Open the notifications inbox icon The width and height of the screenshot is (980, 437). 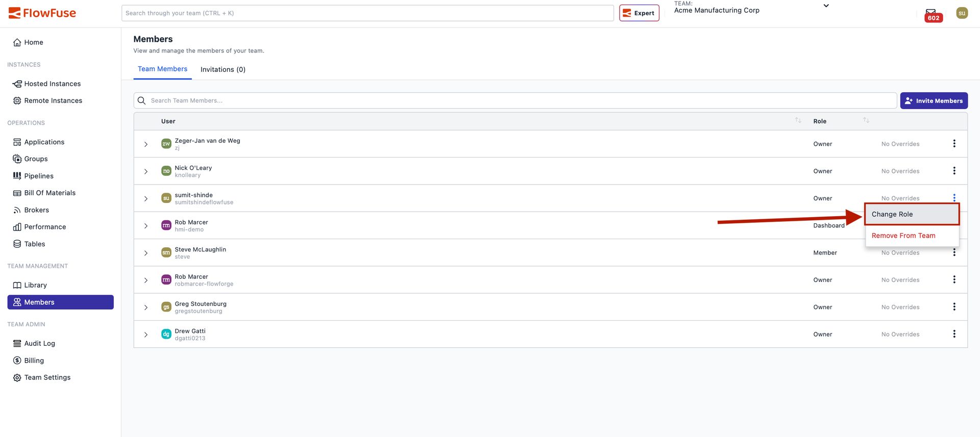(931, 13)
